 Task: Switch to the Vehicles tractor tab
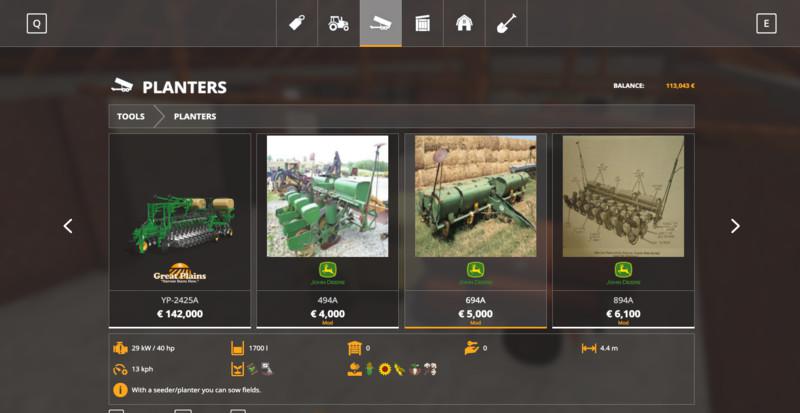339,23
